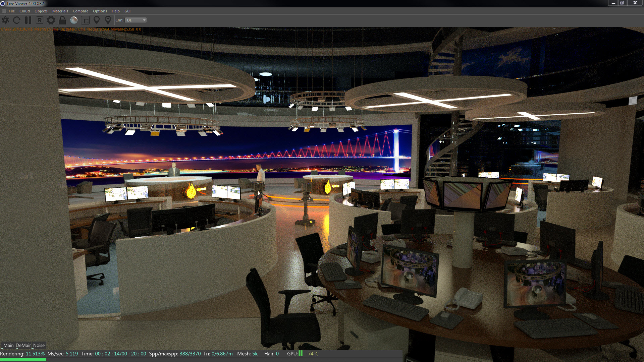644x362 pixels.
Task: Click the Octane send scene icon
Action: point(5,20)
